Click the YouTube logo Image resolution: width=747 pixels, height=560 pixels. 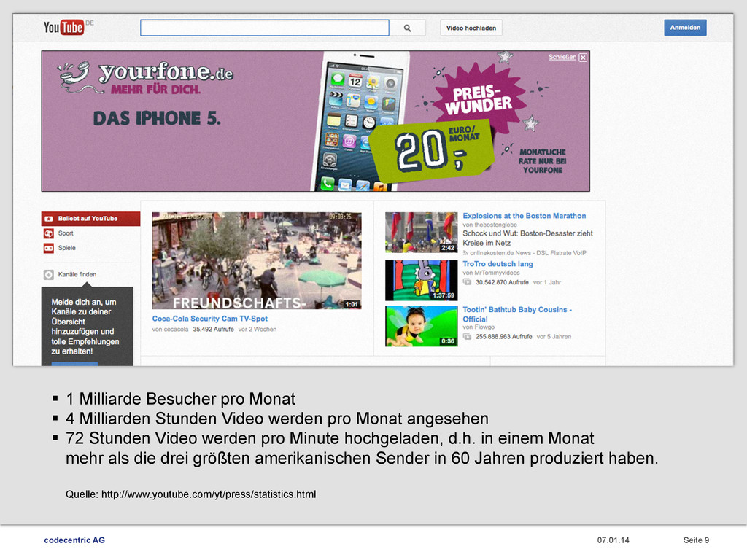[x=64, y=27]
